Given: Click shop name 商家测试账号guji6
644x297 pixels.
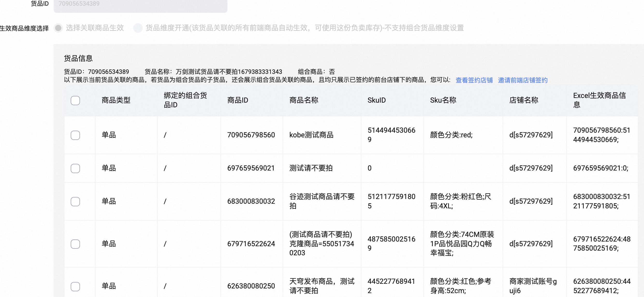Looking at the screenshot, I should pyautogui.click(x=533, y=286).
